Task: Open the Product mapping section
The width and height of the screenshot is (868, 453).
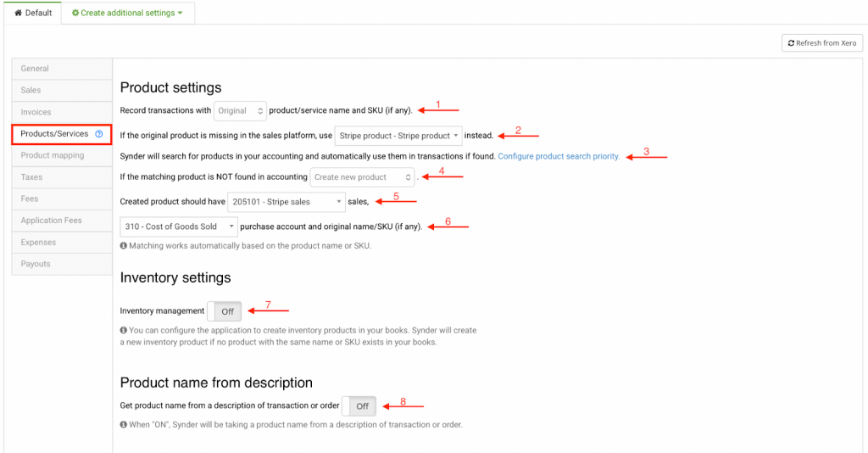Action: (53, 155)
